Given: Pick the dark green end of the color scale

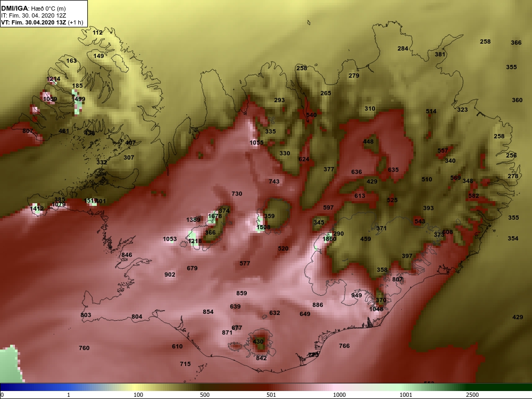Looking at the screenshot, I should (499, 387).
